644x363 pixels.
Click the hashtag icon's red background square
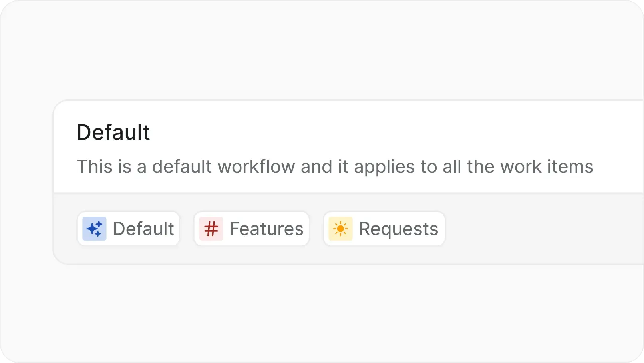pos(212,229)
